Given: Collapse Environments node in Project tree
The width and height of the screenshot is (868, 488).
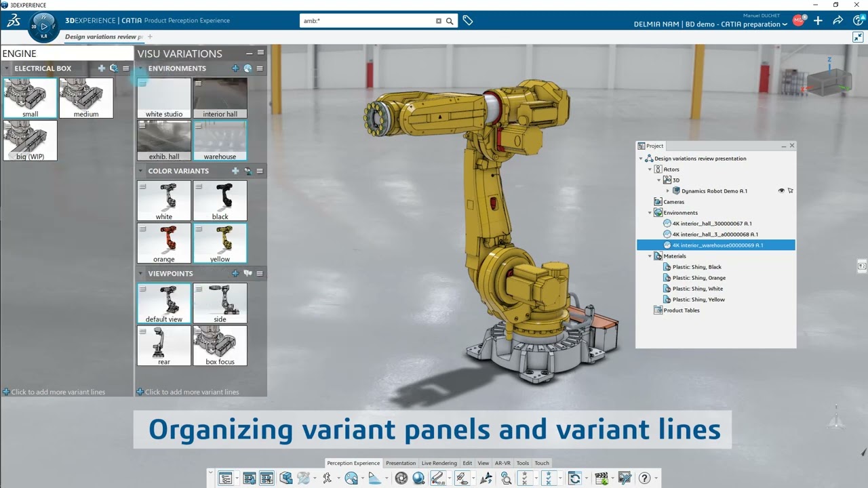Looking at the screenshot, I should click(650, 213).
